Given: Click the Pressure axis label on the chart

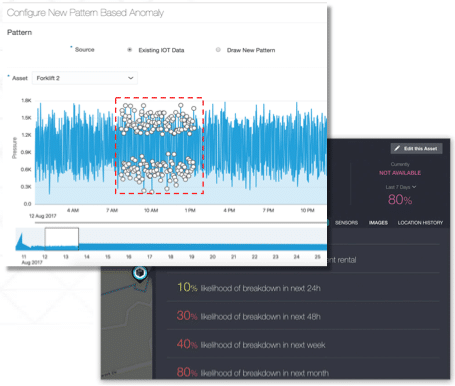Looking at the screenshot, I should pyautogui.click(x=14, y=148).
